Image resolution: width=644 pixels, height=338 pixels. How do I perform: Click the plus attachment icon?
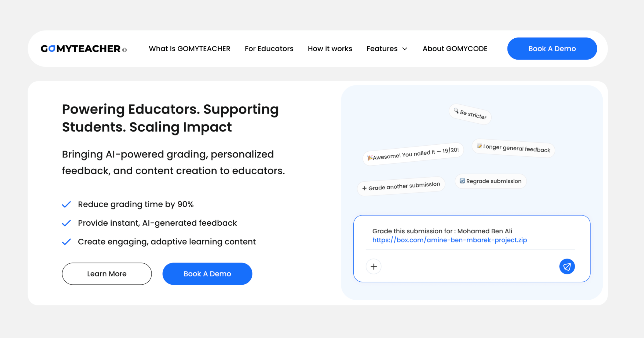(x=374, y=266)
